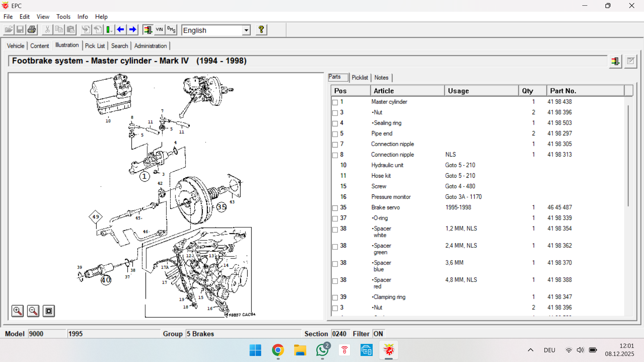Viewport: 644px width, 362px height.
Task: Tick the Brake servo checkbox
Action: pos(335,208)
